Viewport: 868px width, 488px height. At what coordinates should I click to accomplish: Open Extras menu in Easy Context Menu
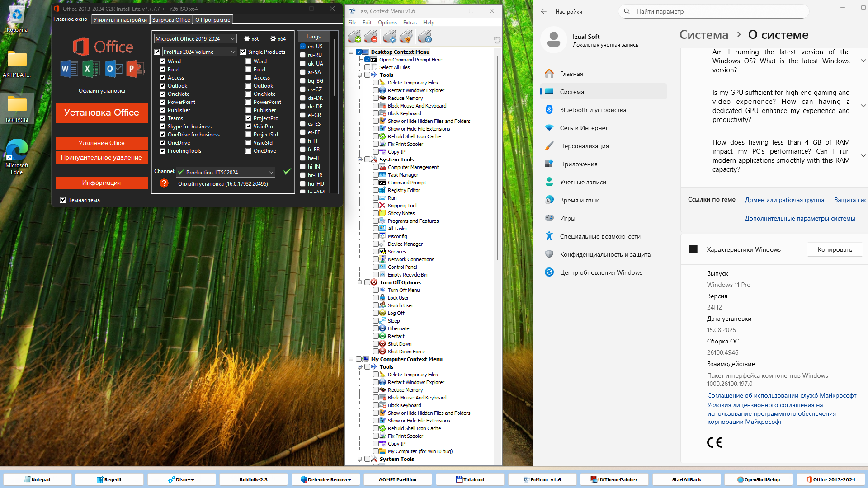point(410,23)
